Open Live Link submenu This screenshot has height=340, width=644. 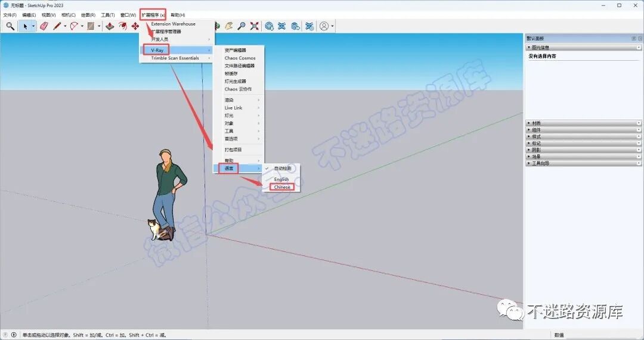click(x=238, y=108)
